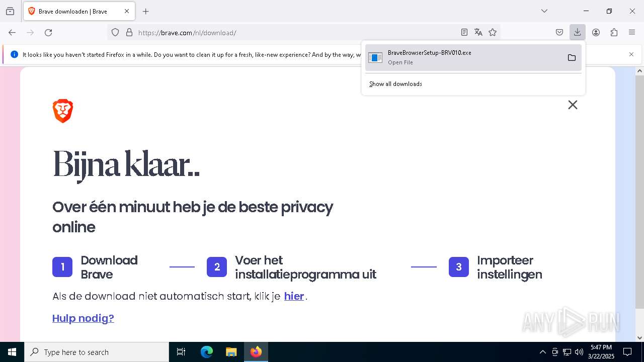
Task: View site security padlock info
Action: [129, 32]
